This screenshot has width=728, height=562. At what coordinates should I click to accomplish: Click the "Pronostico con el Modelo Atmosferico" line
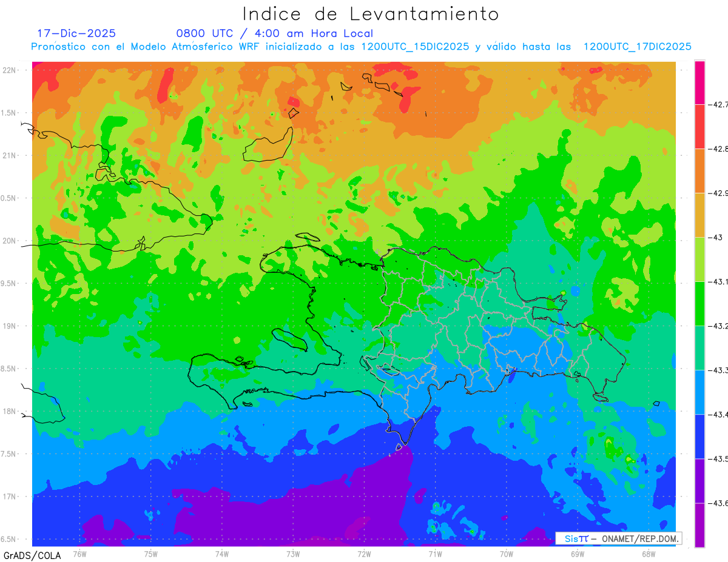362,47
